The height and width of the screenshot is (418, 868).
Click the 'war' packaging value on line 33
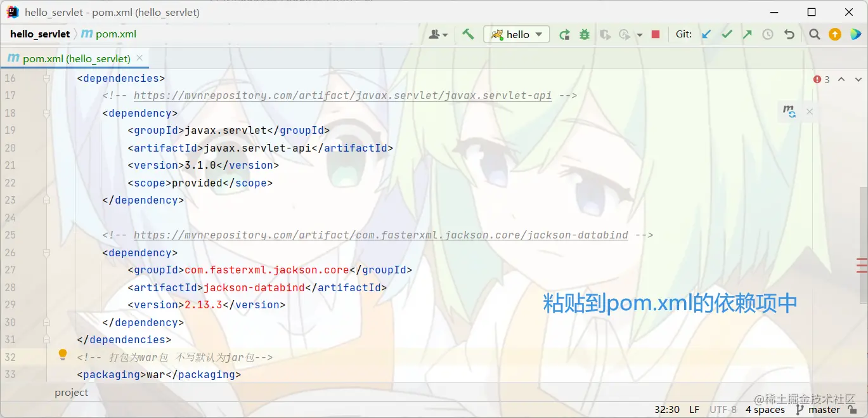[156, 375]
